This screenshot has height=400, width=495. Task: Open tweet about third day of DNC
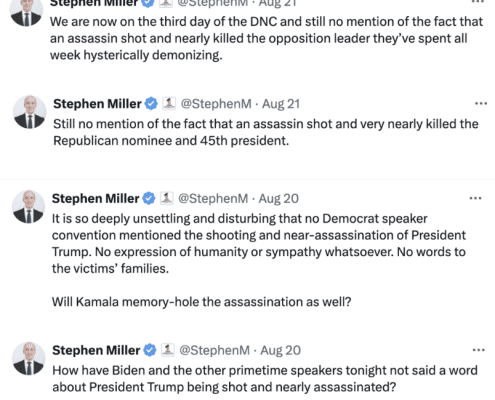(x=266, y=38)
